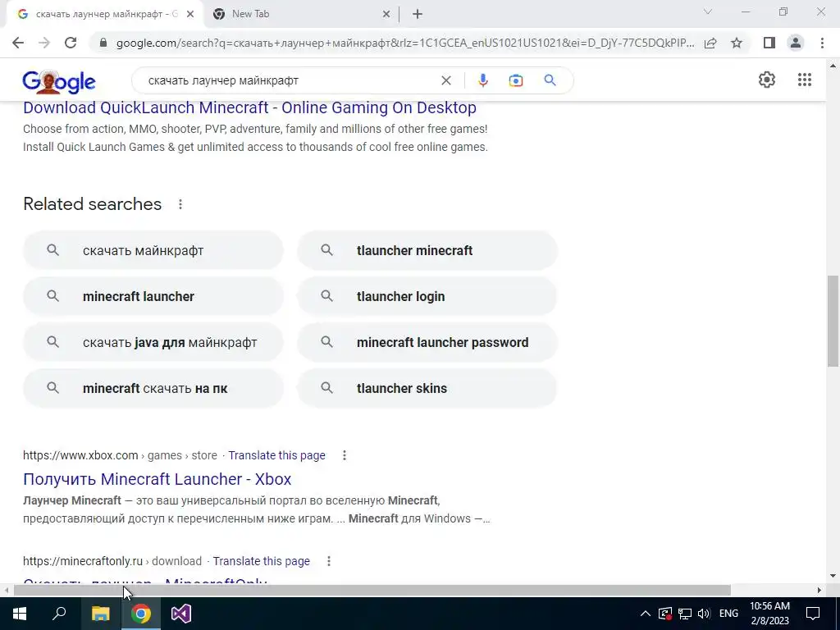This screenshot has width=840, height=630.
Task: Click the Google logo
Action: click(x=59, y=81)
